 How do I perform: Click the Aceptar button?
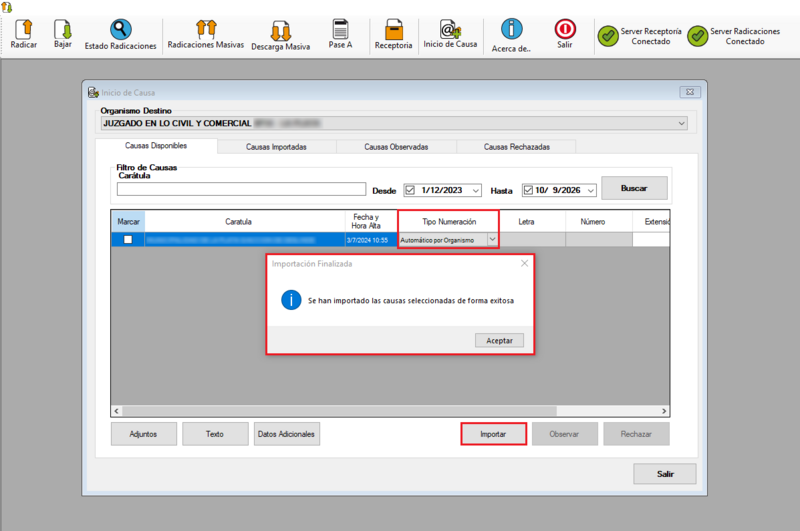(499, 340)
